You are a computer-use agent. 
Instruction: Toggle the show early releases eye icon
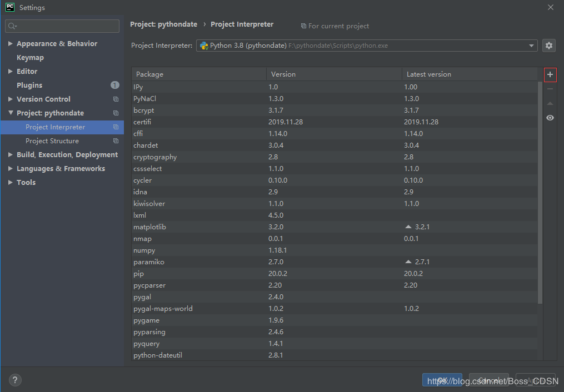[x=550, y=118]
